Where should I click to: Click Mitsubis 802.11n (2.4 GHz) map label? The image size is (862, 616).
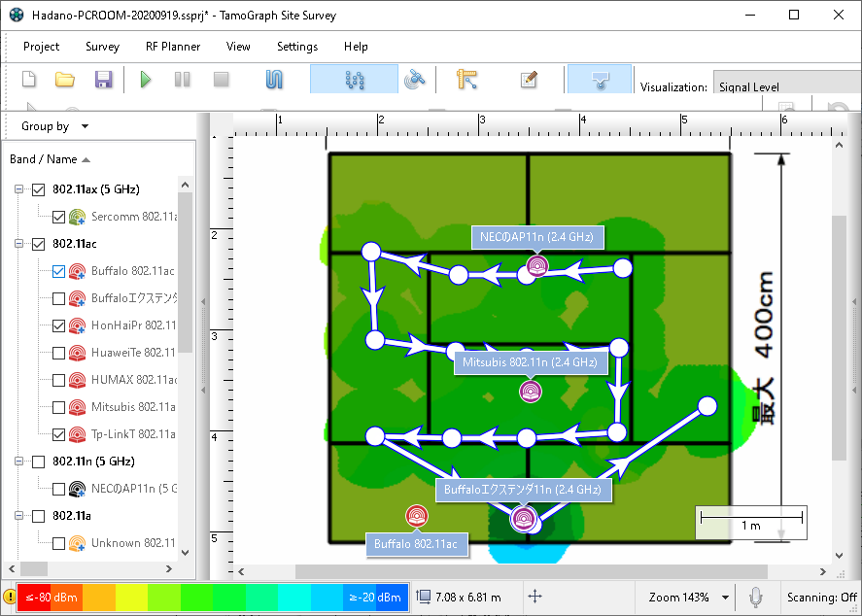(531, 362)
